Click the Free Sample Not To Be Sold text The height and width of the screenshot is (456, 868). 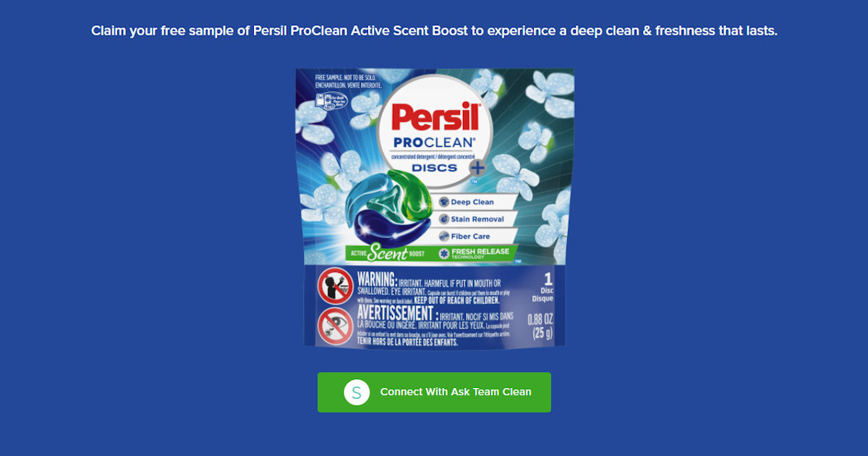click(x=349, y=79)
